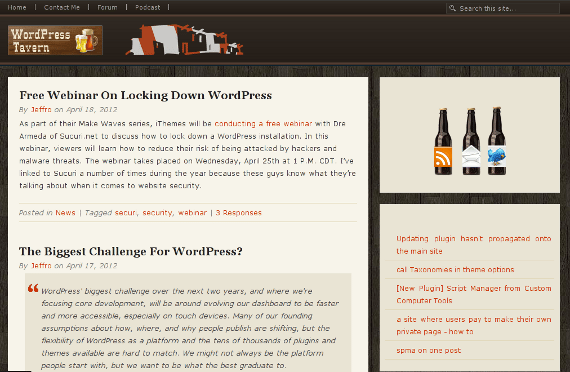Viewport: 570px width, 372px height.
Task: Open the 'securi' tag link
Action: pyautogui.click(x=125, y=213)
